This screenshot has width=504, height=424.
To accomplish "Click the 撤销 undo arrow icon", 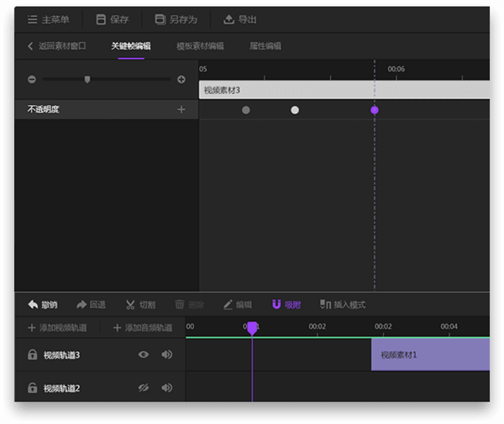I will [33, 305].
